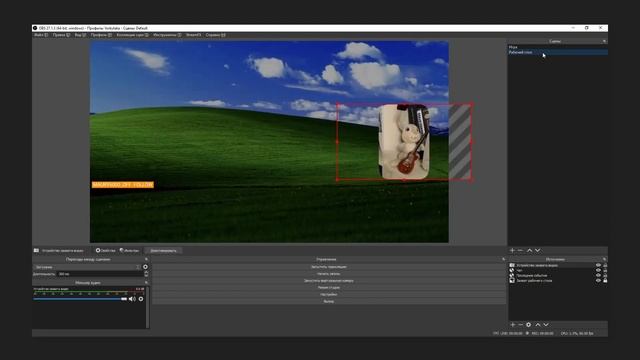Click the Начать запись button
The height and width of the screenshot is (360, 640).
329,274
